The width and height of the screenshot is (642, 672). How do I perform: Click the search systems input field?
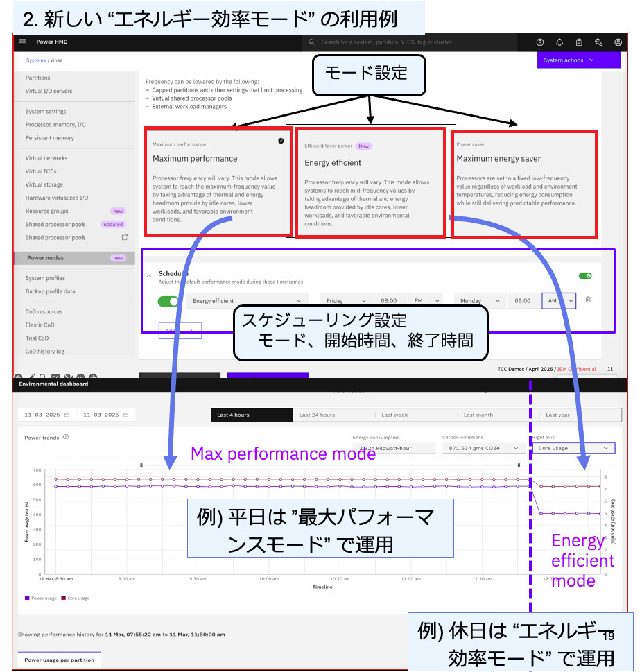pos(416,42)
